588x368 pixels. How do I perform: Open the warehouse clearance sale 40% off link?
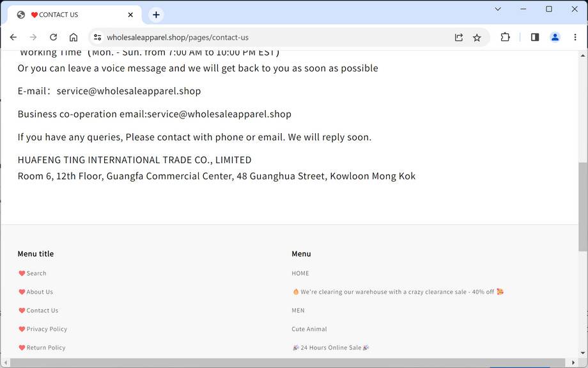tap(398, 292)
